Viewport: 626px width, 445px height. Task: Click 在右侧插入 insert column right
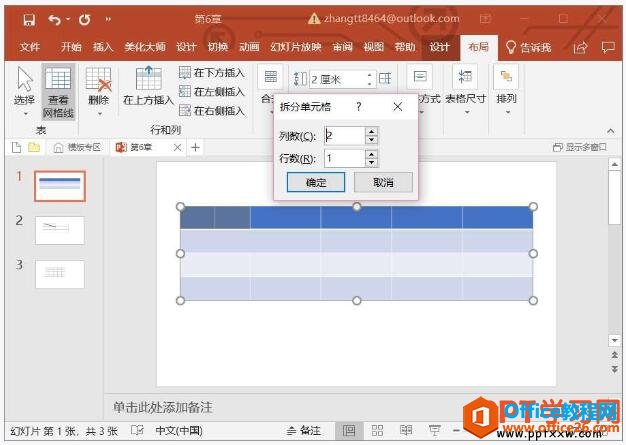click(x=212, y=110)
